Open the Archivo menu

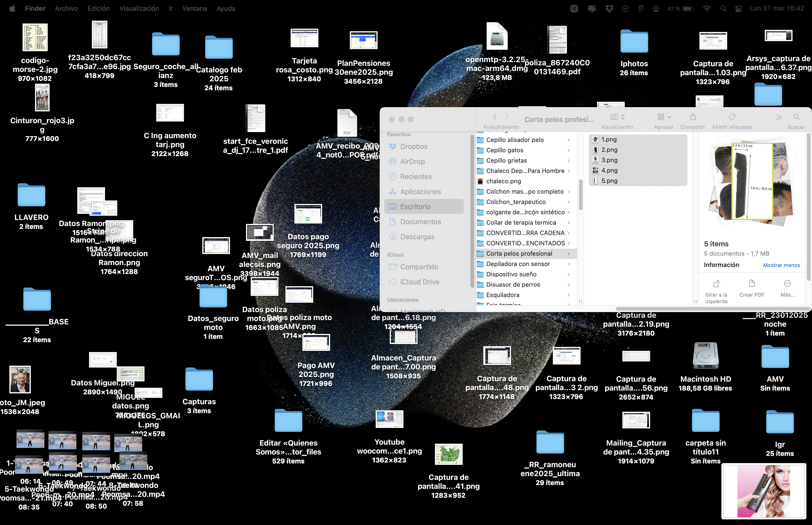66,8
